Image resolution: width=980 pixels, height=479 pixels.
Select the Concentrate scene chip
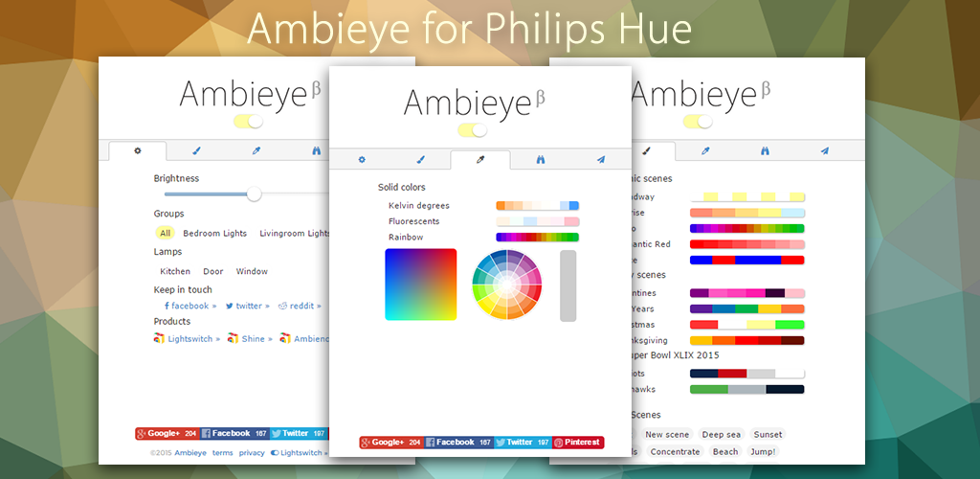pos(675,451)
